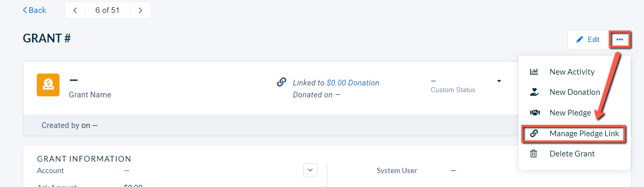This screenshot has width=644, height=187.
Task: Click the Edit button
Action: (x=588, y=39)
